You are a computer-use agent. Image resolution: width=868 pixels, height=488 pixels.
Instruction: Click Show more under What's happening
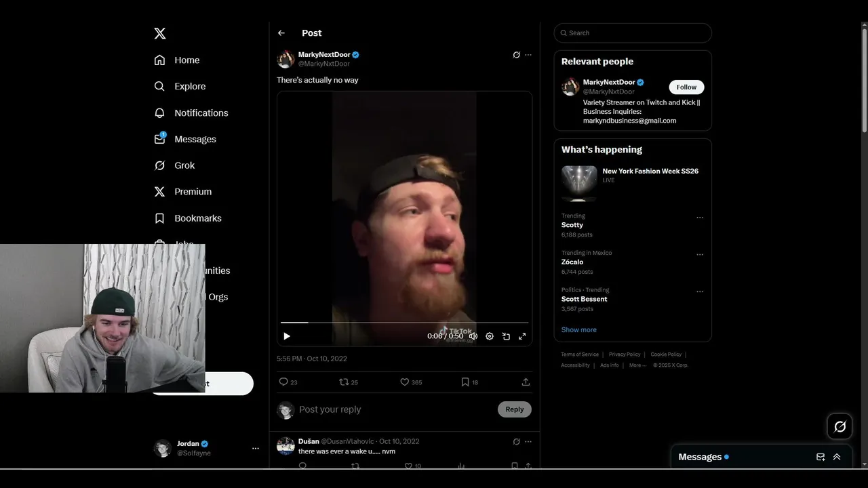click(578, 329)
